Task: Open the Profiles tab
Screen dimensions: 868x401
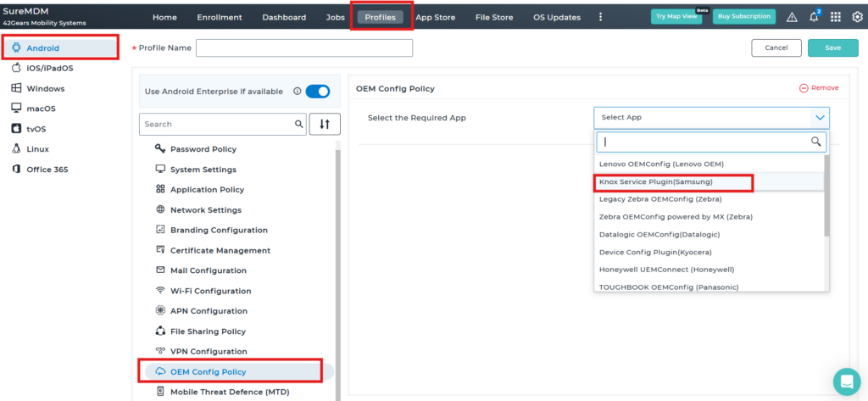Action: tap(381, 17)
